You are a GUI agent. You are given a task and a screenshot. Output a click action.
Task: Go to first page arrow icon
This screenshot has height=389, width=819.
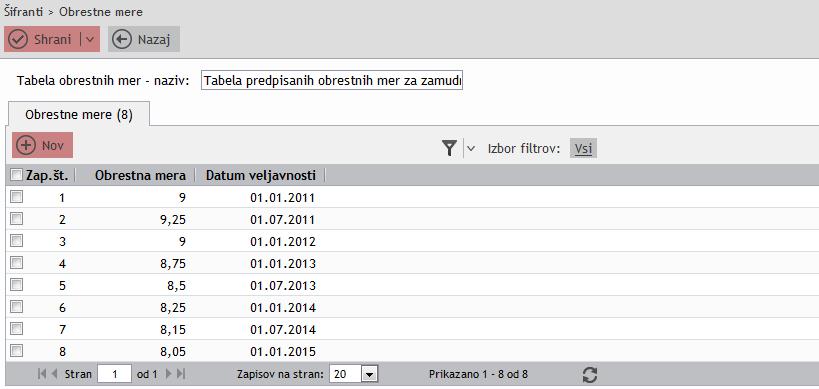[x=42, y=374]
